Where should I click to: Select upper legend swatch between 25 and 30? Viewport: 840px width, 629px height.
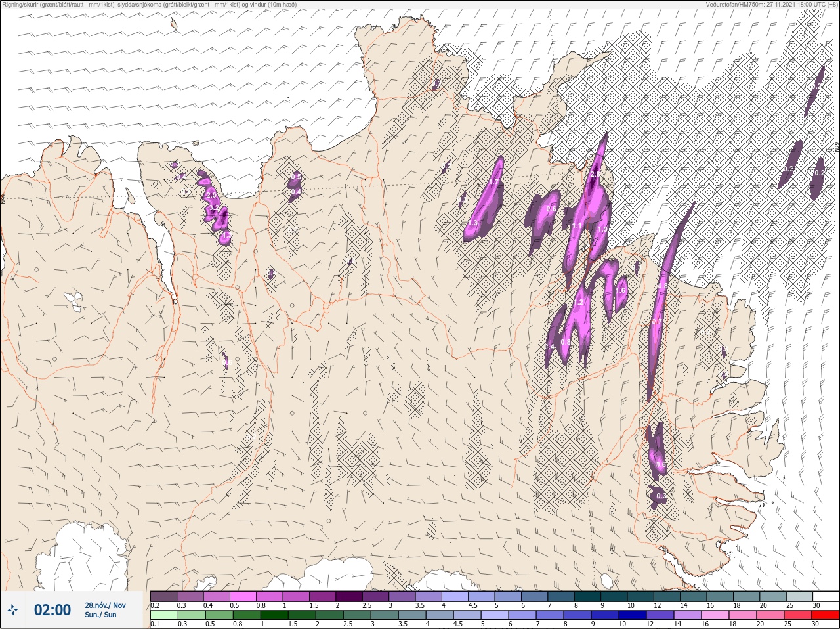[x=799, y=596]
